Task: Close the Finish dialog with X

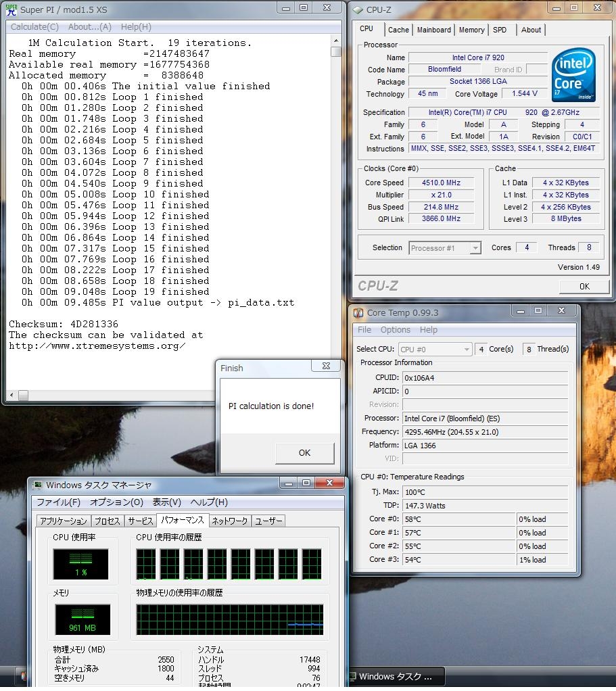Action: click(x=325, y=366)
